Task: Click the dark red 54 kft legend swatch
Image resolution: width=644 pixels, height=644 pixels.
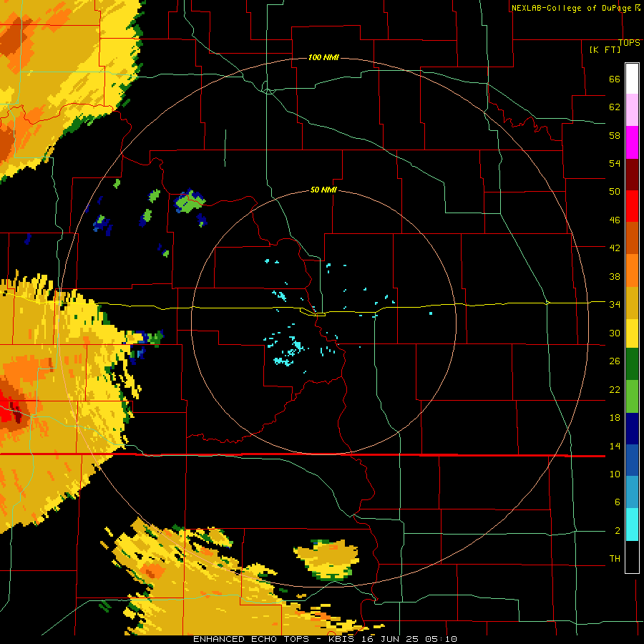Action: tap(632, 175)
